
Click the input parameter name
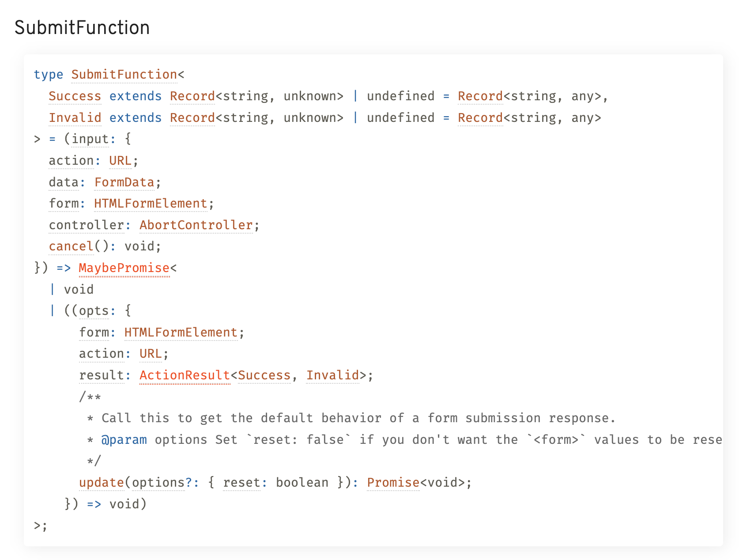(x=90, y=139)
